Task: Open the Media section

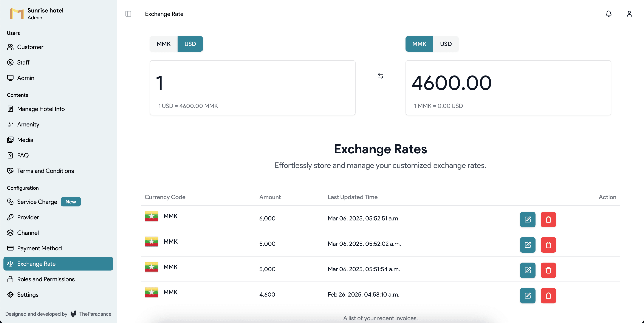Action: [x=58, y=140]
